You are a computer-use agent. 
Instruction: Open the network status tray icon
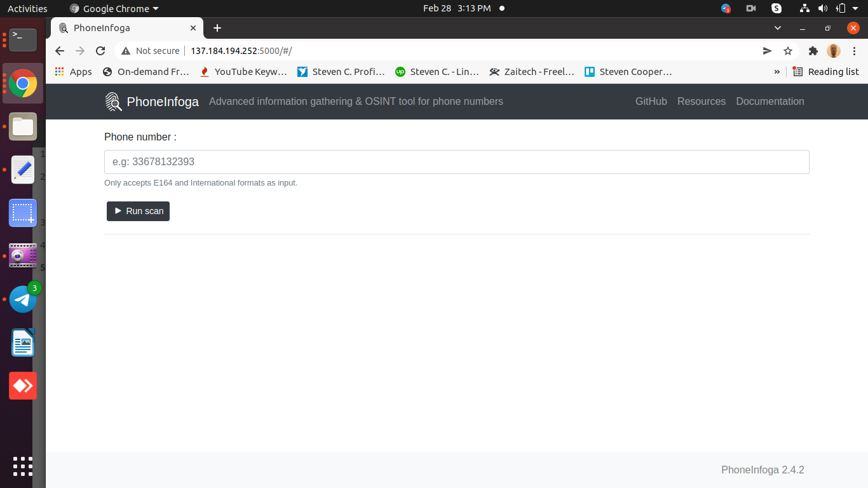pos(805,8)
